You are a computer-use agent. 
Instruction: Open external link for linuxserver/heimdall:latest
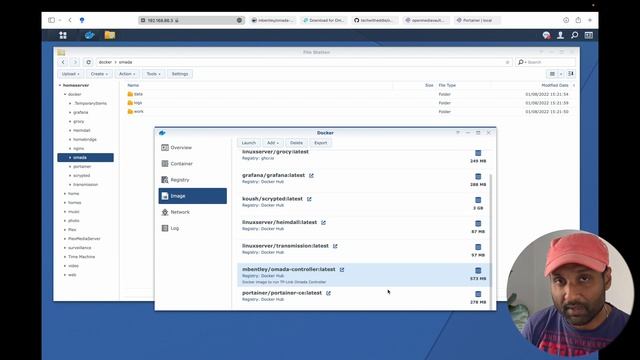click(323, 222)
